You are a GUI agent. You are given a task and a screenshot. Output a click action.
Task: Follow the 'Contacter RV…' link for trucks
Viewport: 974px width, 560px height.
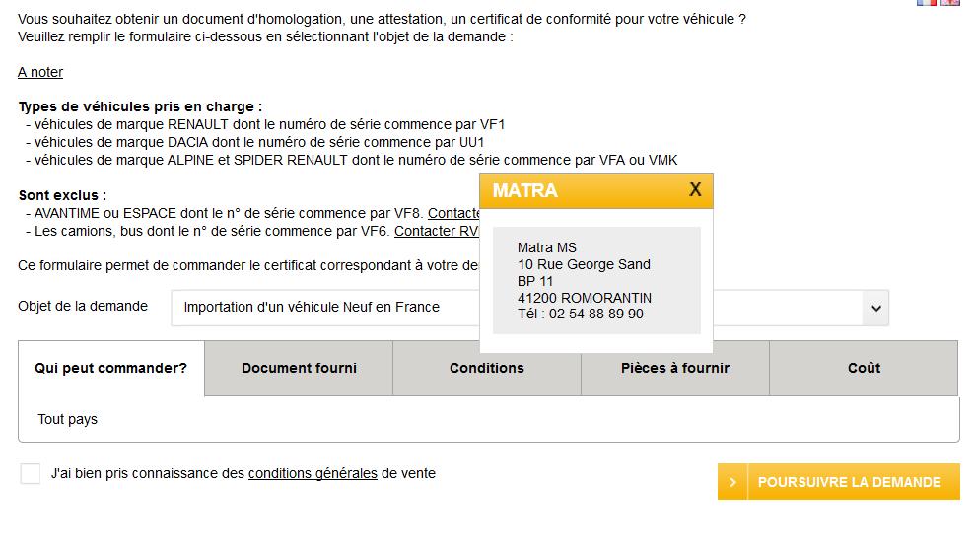pos(437,231)
